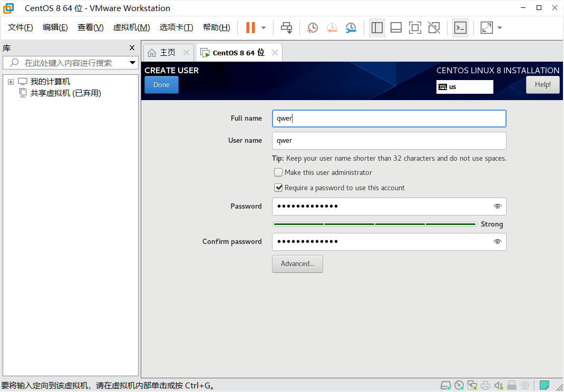Open the console view icon
This screenshot has height=392, width=564.
click(460, 28)
